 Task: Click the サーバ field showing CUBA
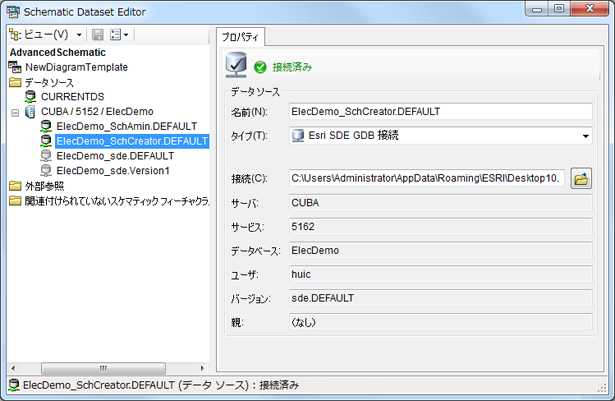coord(441,203)
